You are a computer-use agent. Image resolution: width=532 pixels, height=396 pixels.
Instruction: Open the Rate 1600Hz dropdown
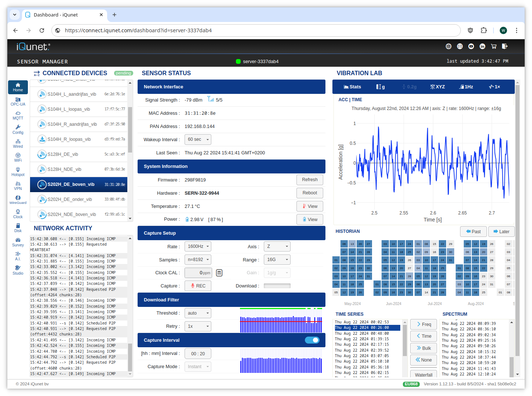pyautogui.click(x=198, y=246)
